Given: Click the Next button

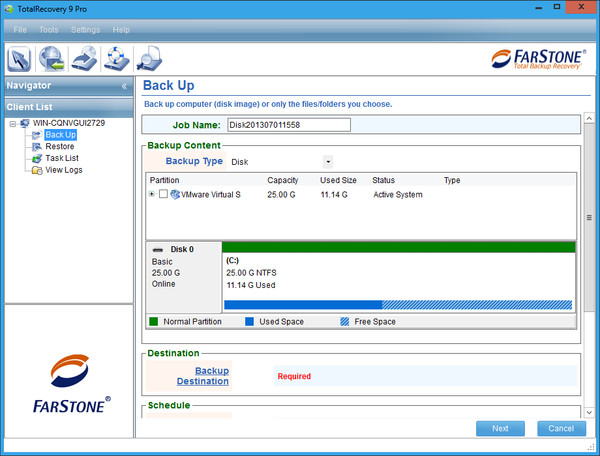Looking at the screenshot, I should [500, 428].
